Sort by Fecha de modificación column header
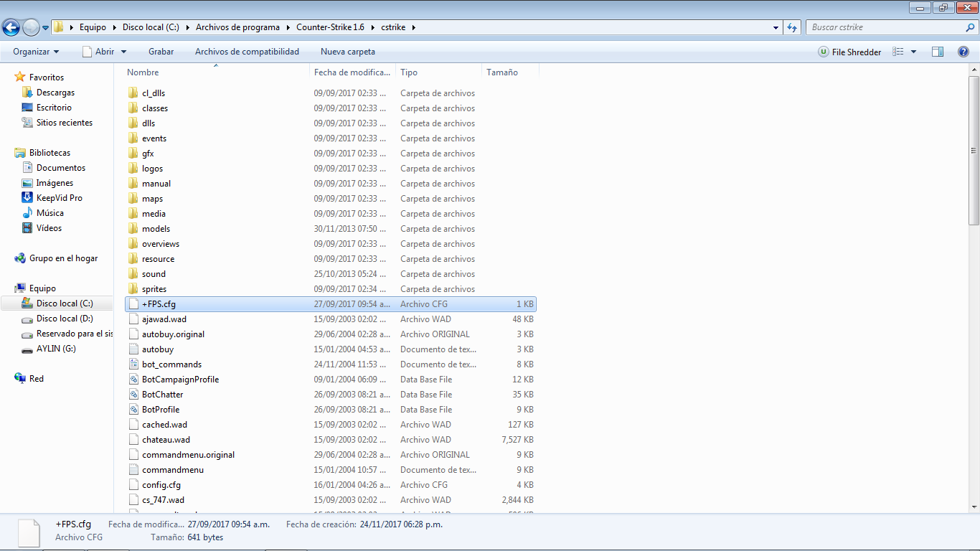This screenshot has width=980, height=551. 353,72
